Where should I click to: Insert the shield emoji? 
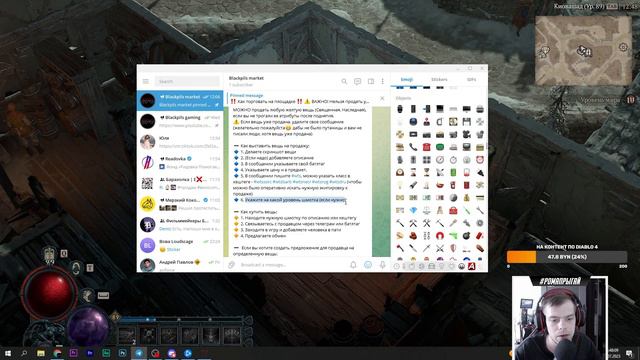[453, 248]
